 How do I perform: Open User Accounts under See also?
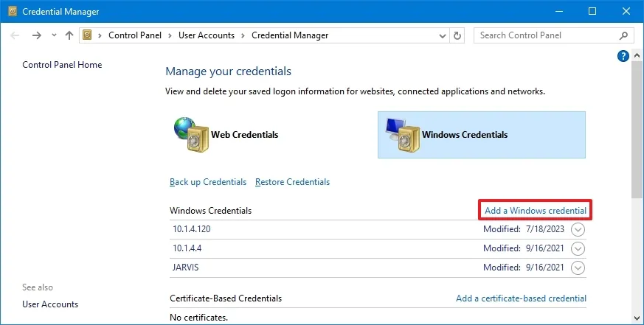50,304
